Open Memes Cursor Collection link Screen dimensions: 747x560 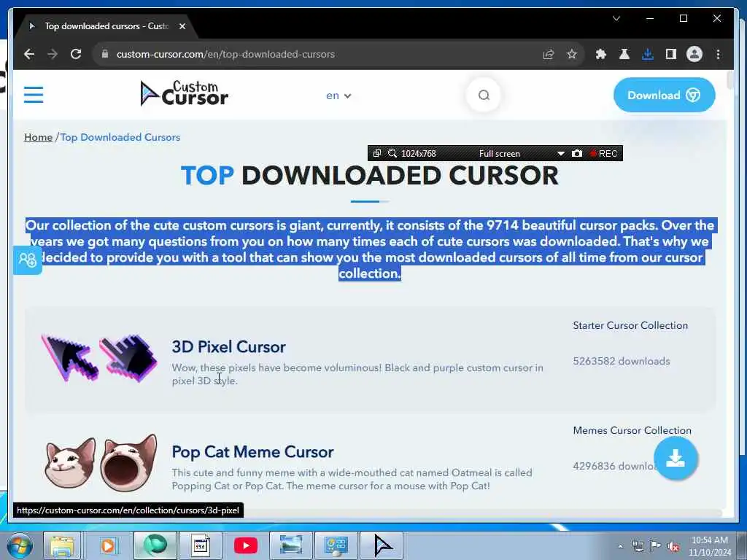tap(632, 430)
